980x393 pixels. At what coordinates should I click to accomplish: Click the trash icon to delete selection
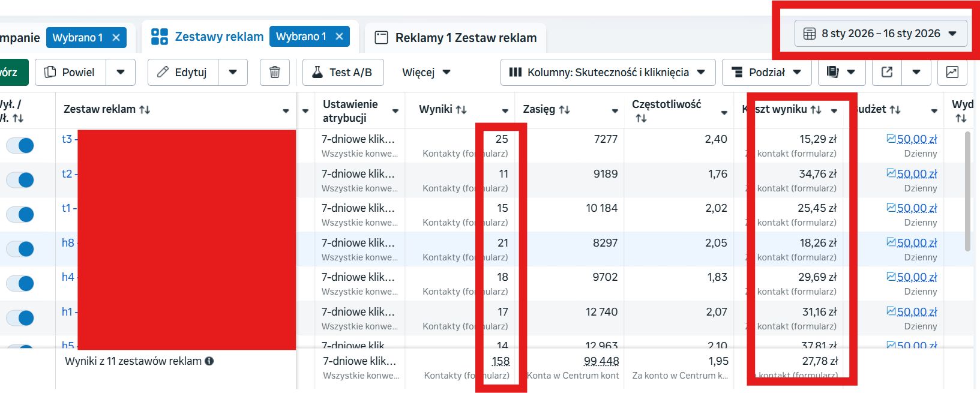click(x=274, y=72)
